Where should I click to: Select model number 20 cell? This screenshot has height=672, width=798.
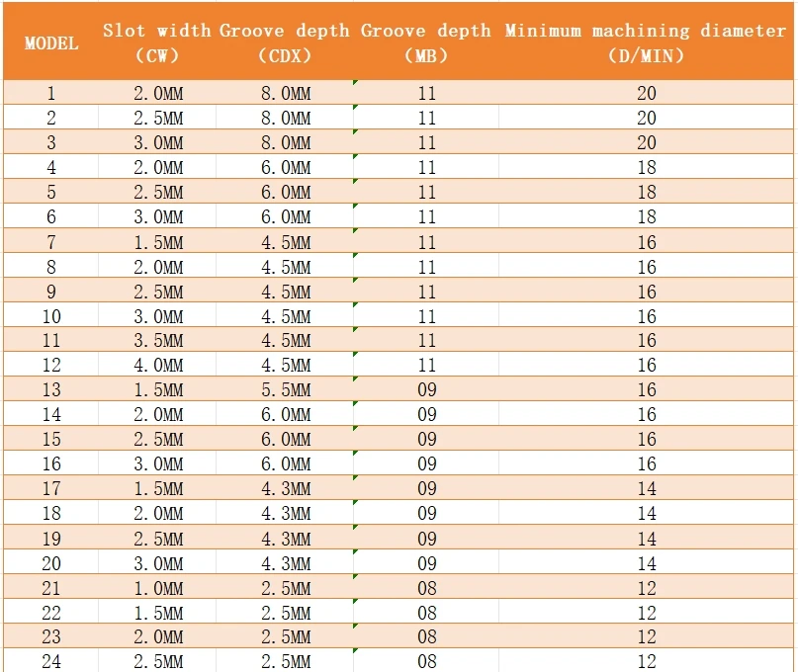click(x=51, y=563)
